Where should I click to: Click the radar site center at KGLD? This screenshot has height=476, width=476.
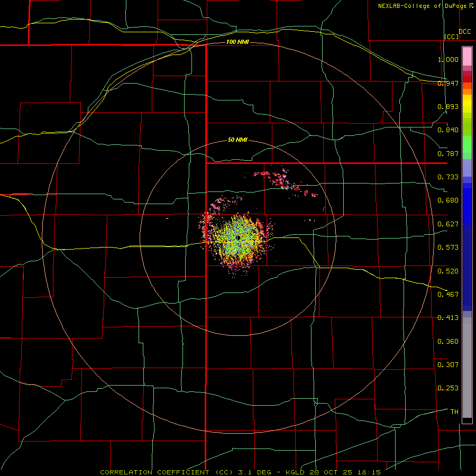(x=239, y=237)
